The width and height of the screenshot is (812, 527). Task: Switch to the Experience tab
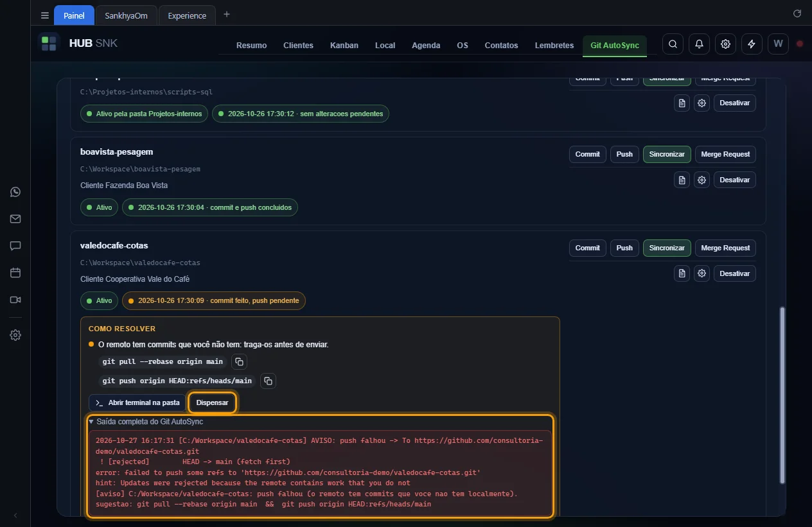pyautogui.click(x=187, y=15)
